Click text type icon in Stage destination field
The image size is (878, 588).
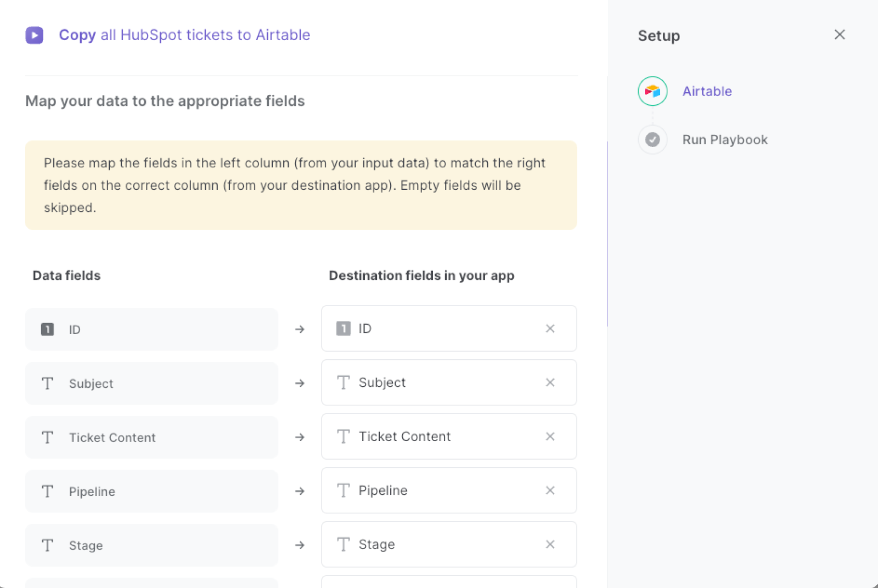344,544
